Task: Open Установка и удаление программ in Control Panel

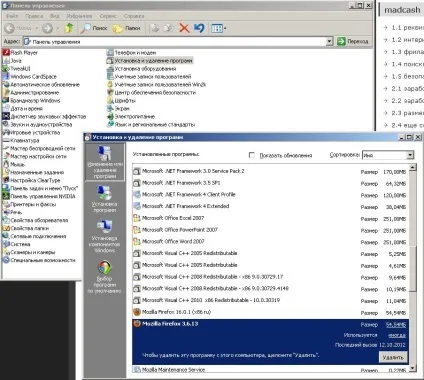Action: [x=149, y=61]
